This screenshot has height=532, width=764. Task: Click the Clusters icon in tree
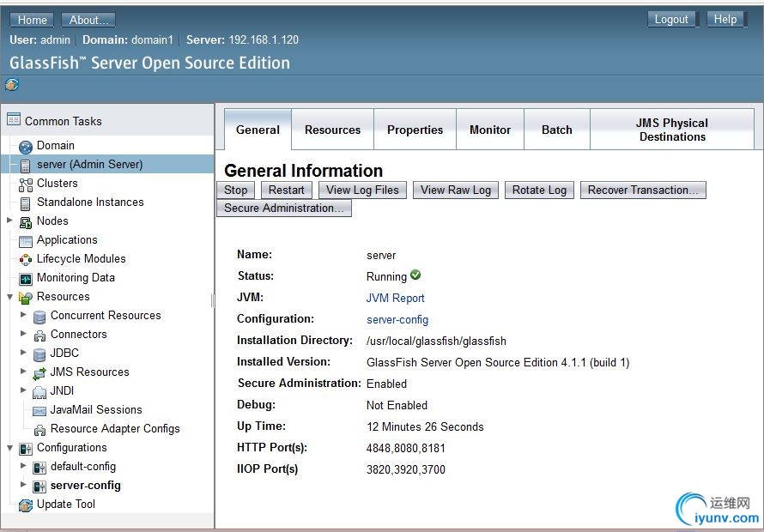[x=26, y=184]
